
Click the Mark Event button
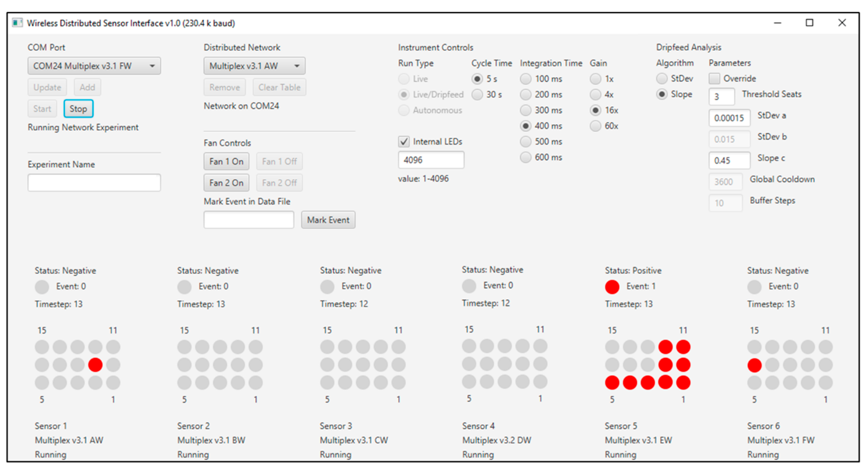pyautogui.click(x=328, y=220)
